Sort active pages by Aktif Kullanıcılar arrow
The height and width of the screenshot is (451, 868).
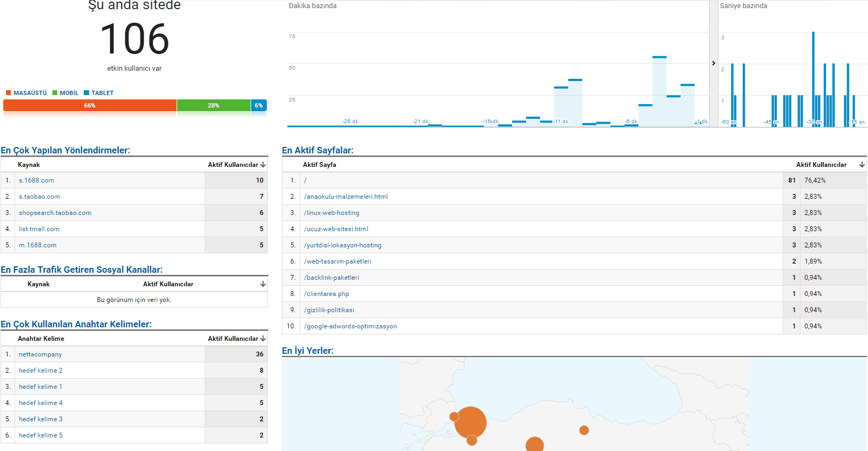pos(862,165)
